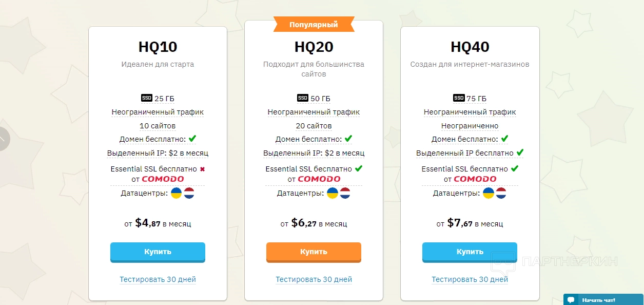644x305 pixels.
Task: Open Тестировать 30 дней link under HQ40
Action: click(470, 280)
